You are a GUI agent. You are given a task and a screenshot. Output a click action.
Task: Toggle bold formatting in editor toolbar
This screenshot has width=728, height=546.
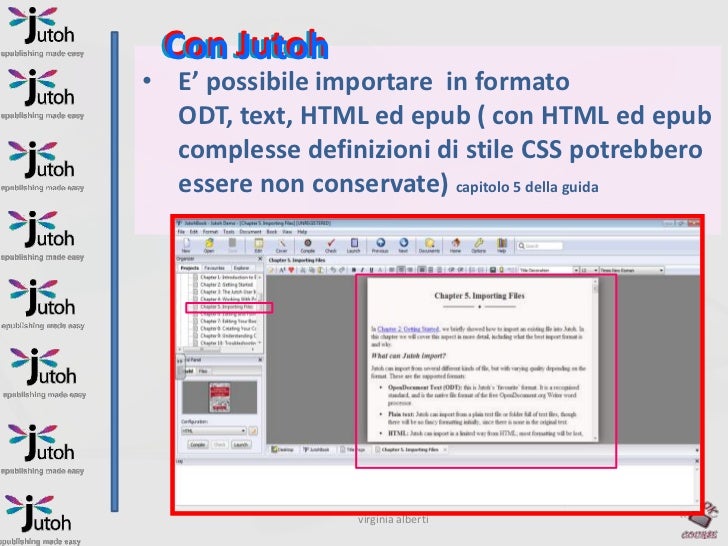pos(354,270)
